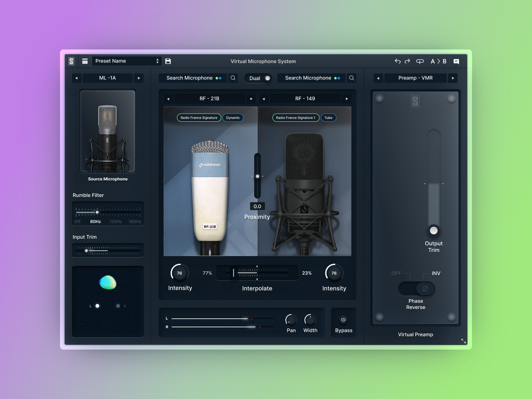Click the save preset floppy disk icon
Viewport: 532px width, 399px height.
pos(168,61)
